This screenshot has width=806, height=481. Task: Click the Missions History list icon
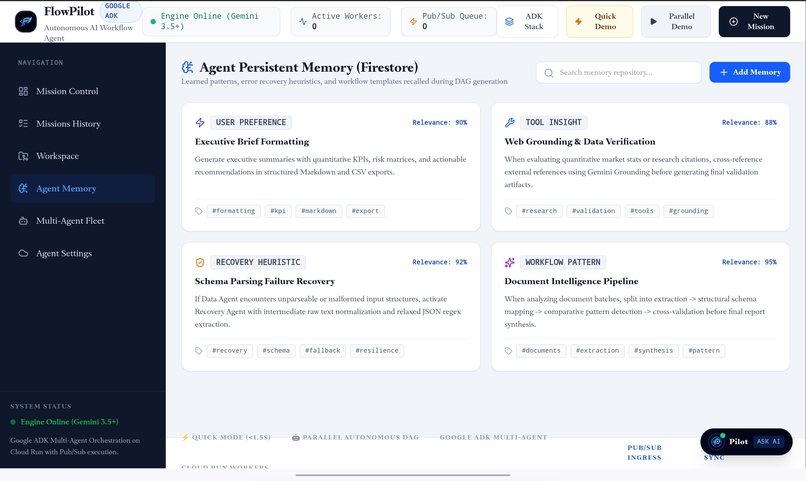pyautogui.click(x=23, y=123)
